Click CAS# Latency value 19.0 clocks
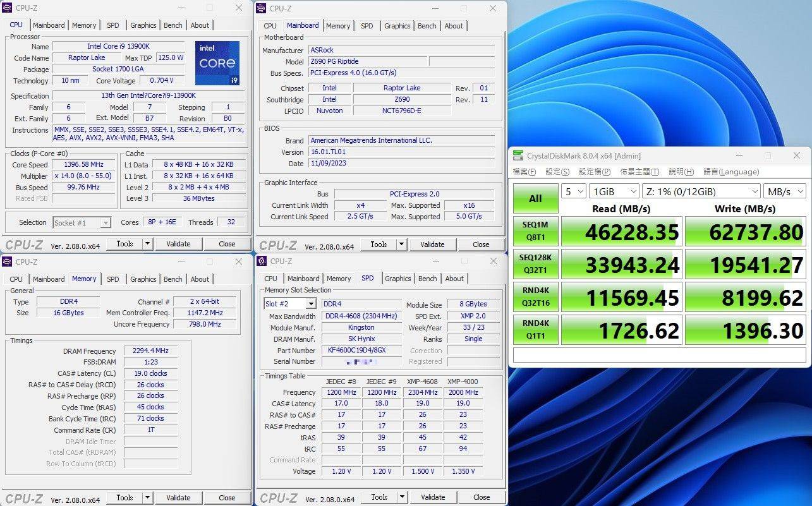 (150, 373)
